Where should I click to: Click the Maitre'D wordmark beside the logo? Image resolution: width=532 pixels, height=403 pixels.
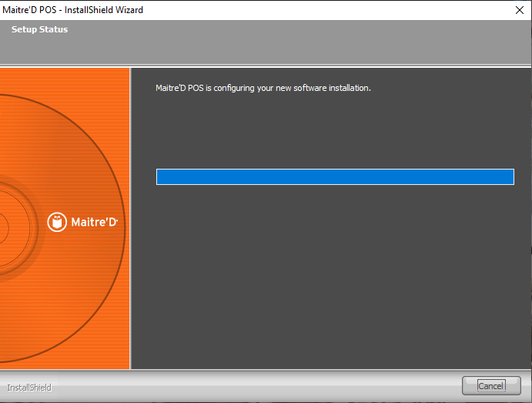(x=94, y=222)
